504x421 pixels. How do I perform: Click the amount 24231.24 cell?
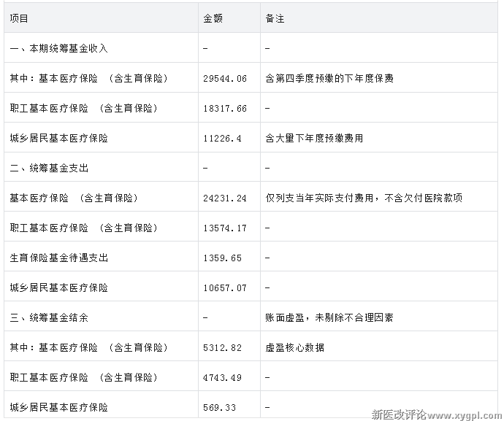(x=225, y=198)
